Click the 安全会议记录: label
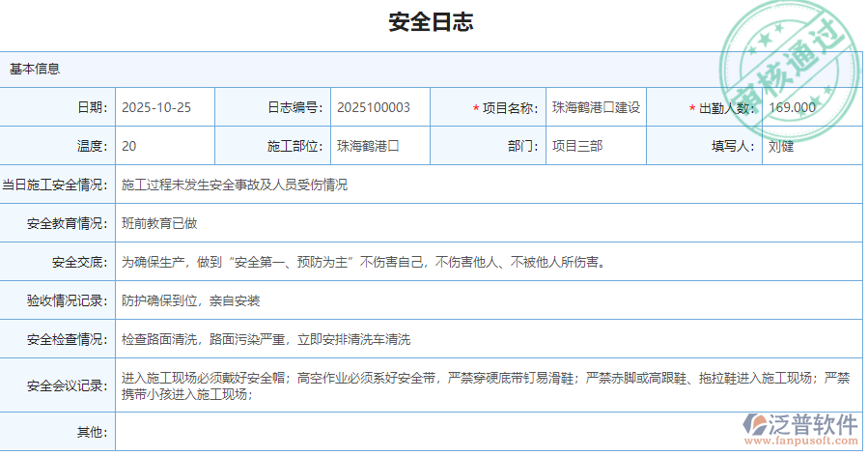 point(68,385)
